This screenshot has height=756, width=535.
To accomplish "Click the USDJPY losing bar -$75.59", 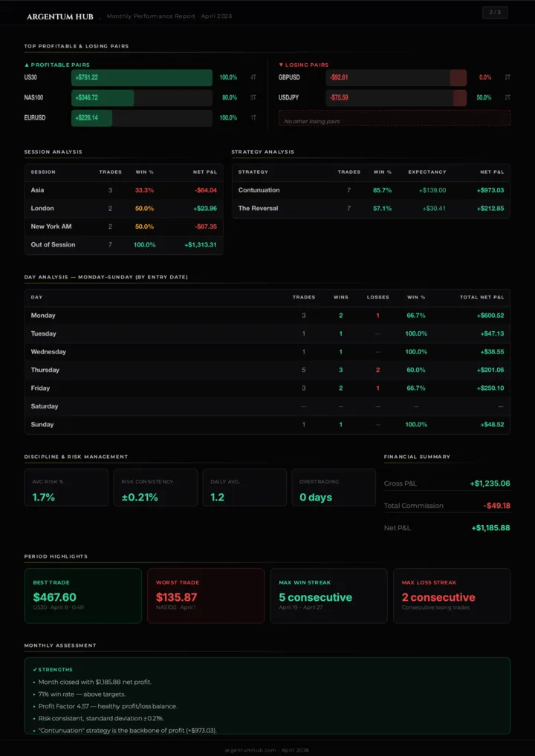I will pyautogui.click(x=396, y=98).
